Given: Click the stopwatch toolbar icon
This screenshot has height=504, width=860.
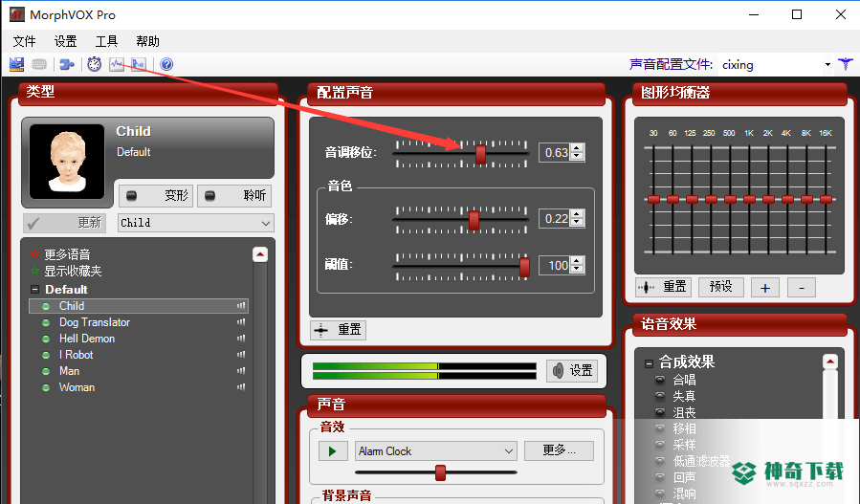Looking at the screenshot, I should pyautogui.click(x=95, y=64).
